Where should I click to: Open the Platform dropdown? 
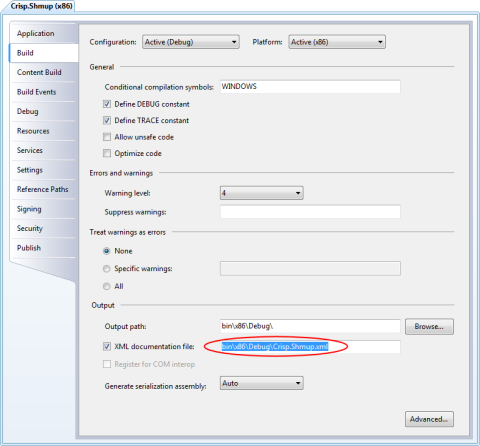pos(337,42)
